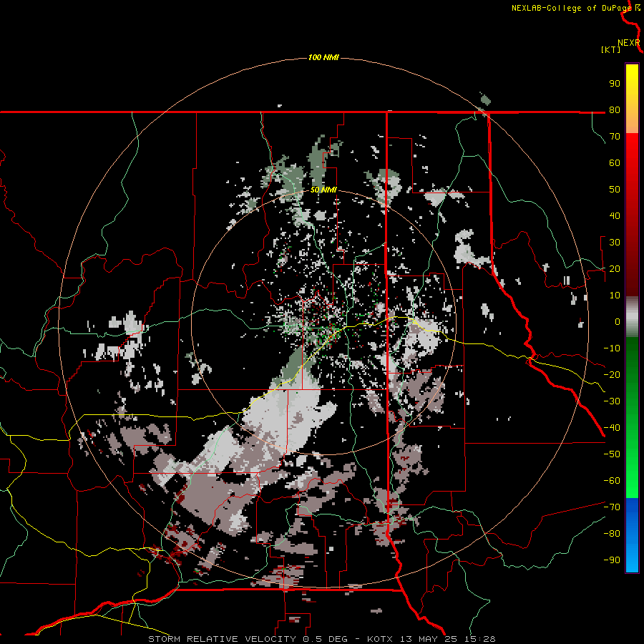Select the -20 scale value
The width and height of the screenshot is (644, 644).
click(x=612, y=374)
